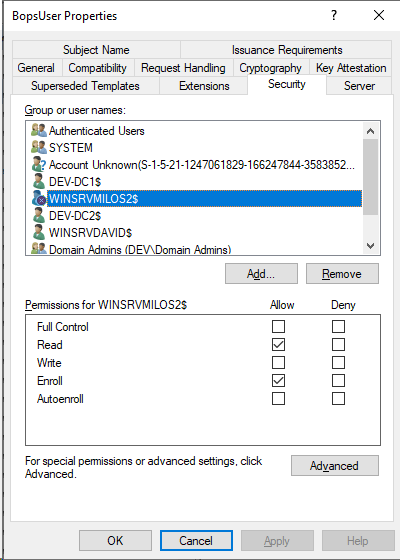
Task: Uncheck the Allow Enroll permission
Action: coord(278,380)
